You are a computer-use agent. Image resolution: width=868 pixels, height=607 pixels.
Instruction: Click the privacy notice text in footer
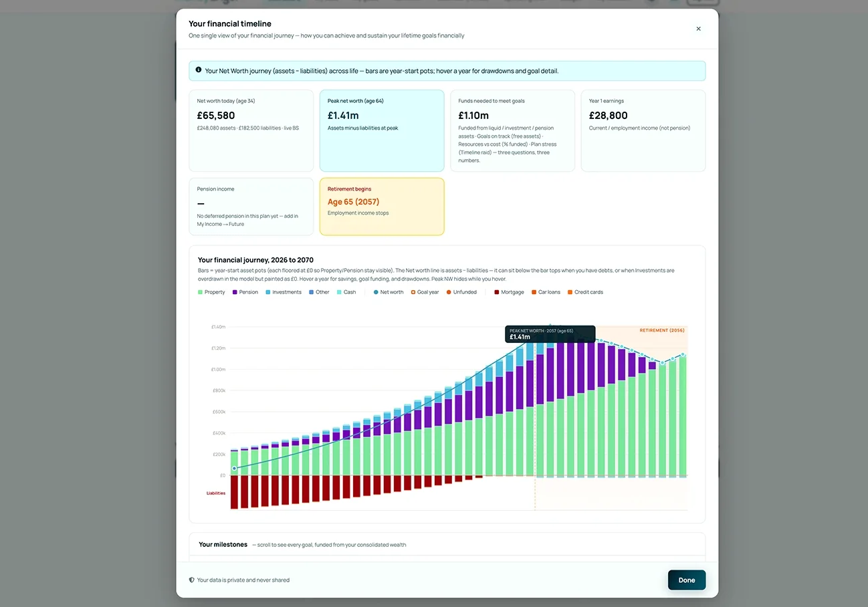[x=243, y=580]
